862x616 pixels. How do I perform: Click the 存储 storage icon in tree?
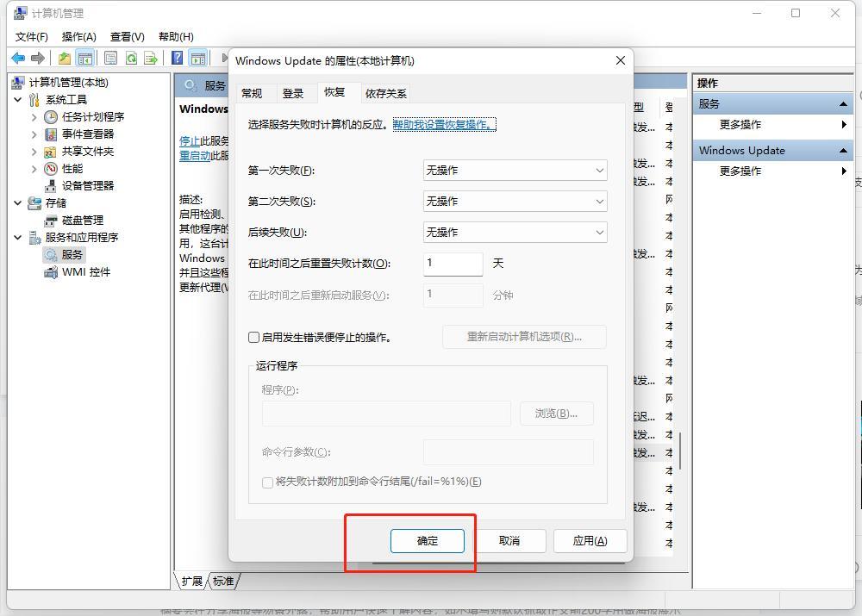(x=34, y=203)
